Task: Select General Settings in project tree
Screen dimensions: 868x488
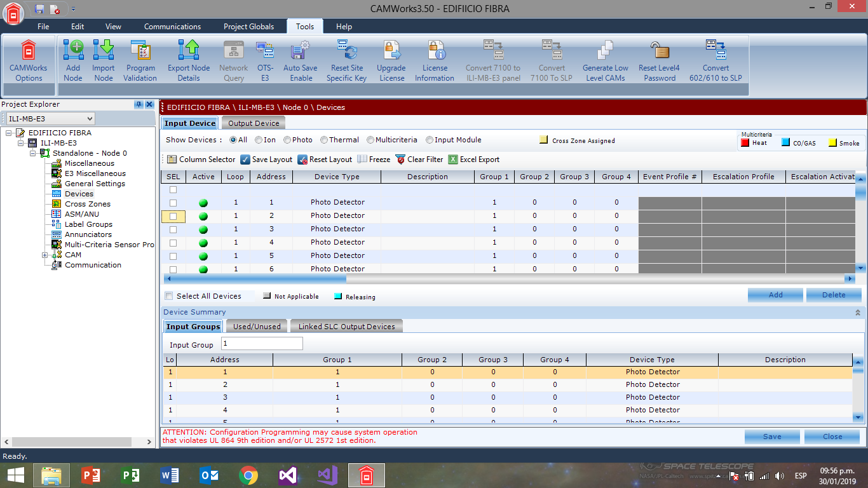Action: pyautogui.click(x=95, y=184)
